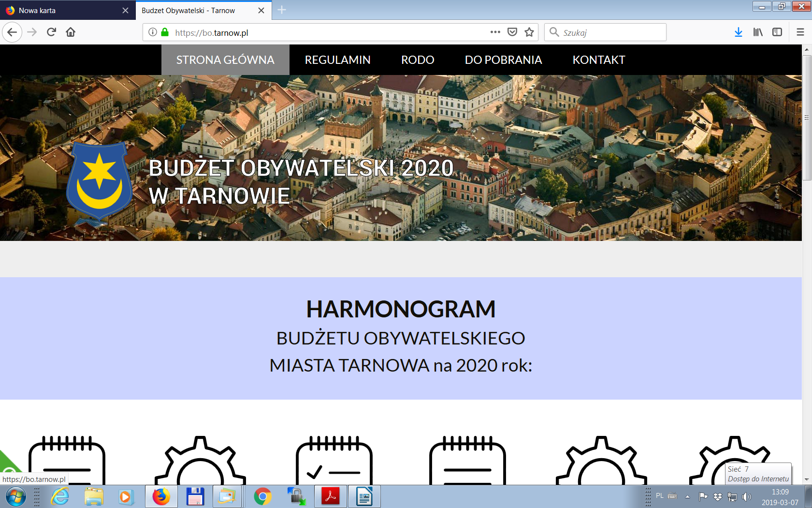Open the network status tray icon

pos(732,496)
